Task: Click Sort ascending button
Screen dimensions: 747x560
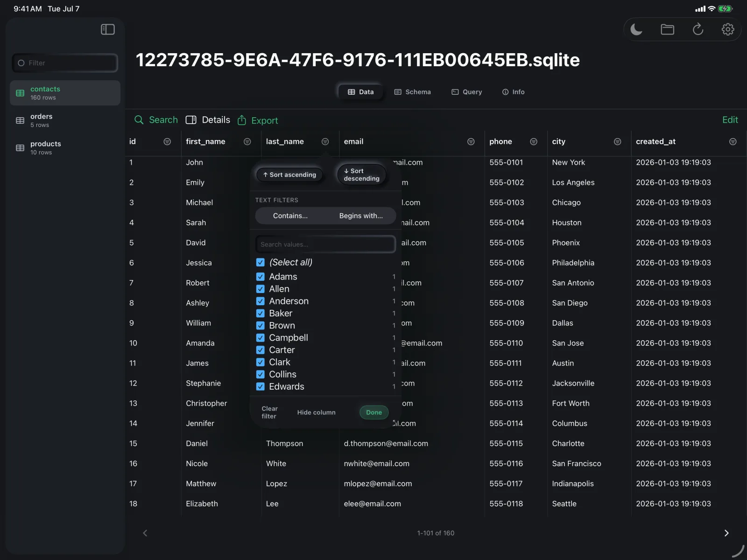Action: (289, 175)
